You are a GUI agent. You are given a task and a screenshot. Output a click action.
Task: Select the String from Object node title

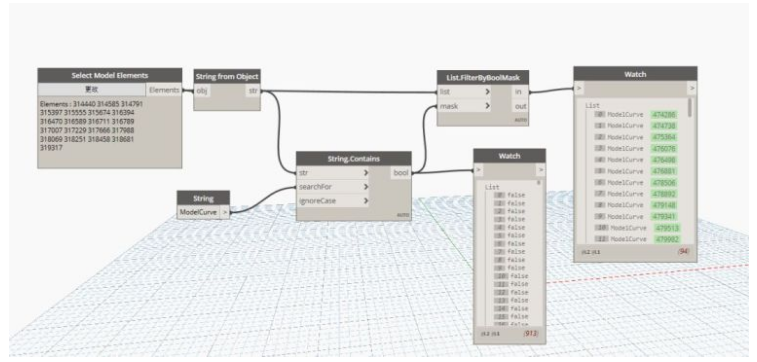(x=227, y=76)
